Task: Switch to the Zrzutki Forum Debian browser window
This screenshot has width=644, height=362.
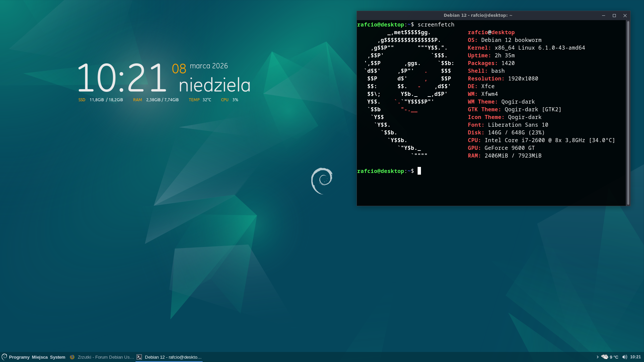Action: [x=105, y=357]
